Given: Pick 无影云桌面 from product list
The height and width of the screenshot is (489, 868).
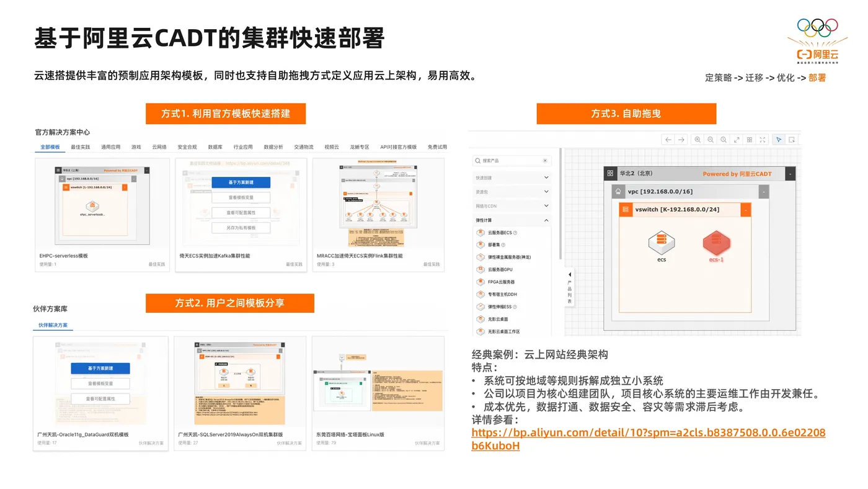Looking at the screenshot, I should [x=493, y=319].
